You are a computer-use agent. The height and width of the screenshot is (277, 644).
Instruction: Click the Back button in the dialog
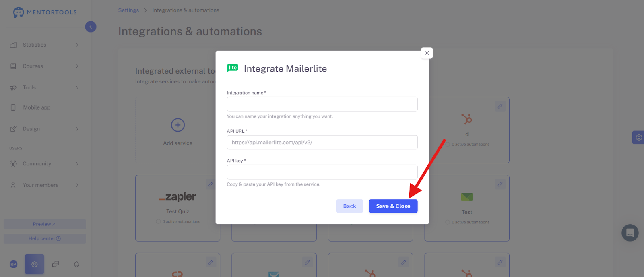(349, 206)
